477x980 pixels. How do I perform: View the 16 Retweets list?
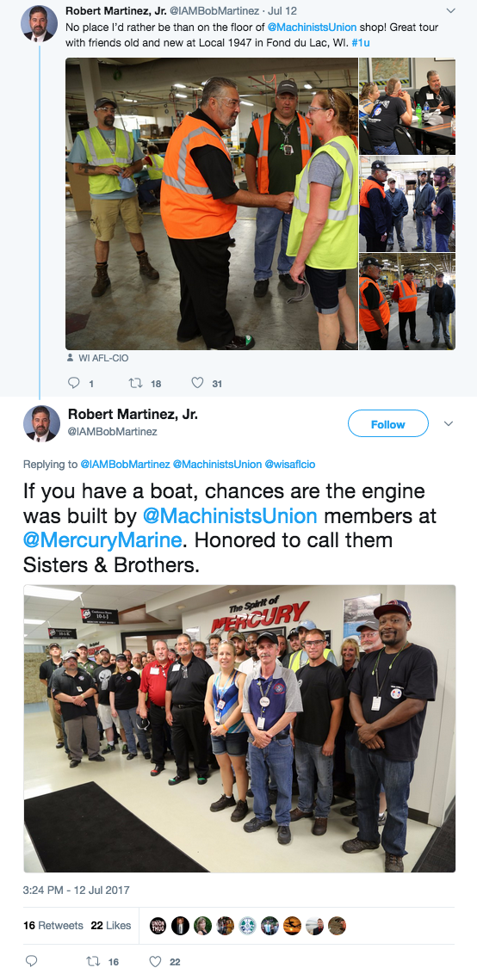(x=53, y=926)
